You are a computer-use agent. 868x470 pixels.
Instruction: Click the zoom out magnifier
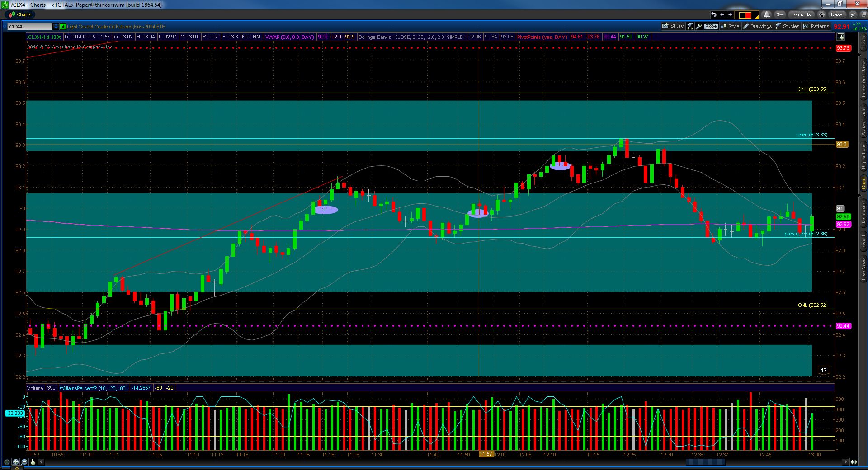coord(24,462)
